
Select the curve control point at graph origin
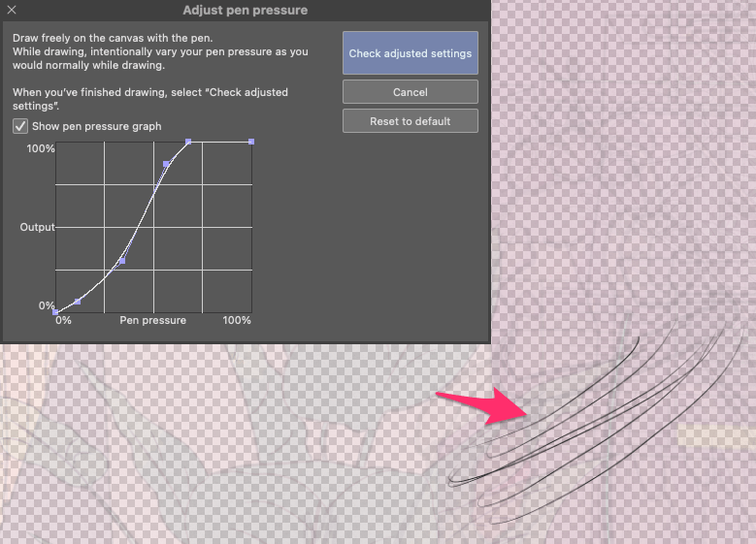[x=55, y=312]
